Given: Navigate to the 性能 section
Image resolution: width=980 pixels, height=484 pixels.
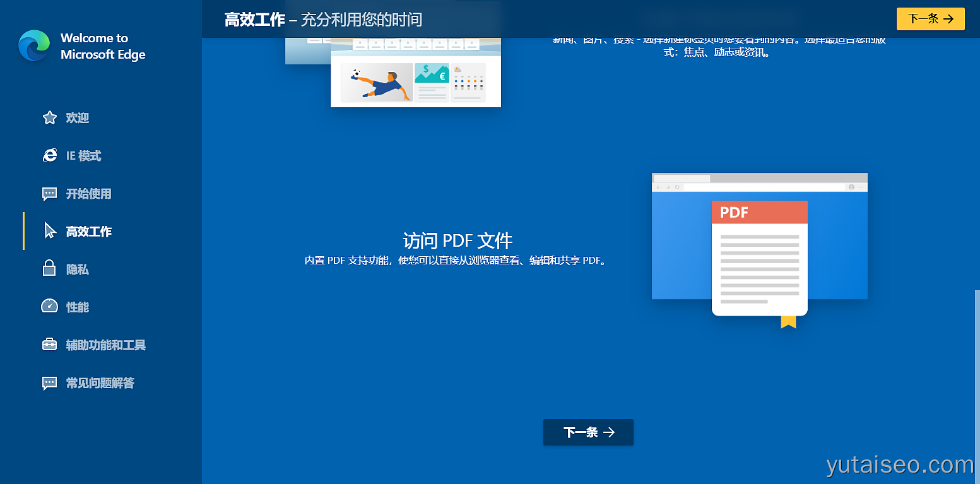Looking at the screenshot, I should (x=78, y=307).
